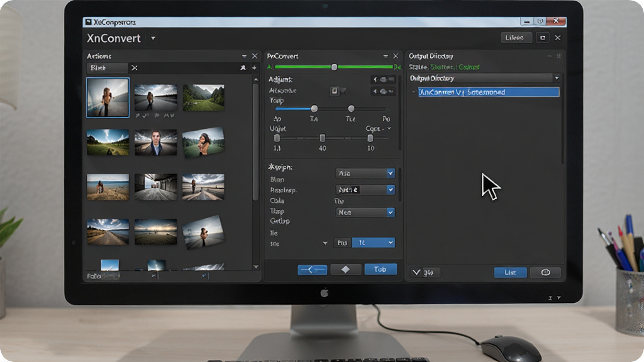
Task: Click the small triangle arrow in the bottom settings row
Action: (325, 243)
